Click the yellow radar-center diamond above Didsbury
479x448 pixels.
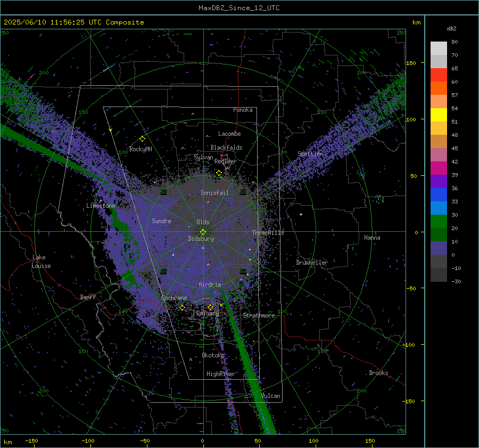(203, 232)
